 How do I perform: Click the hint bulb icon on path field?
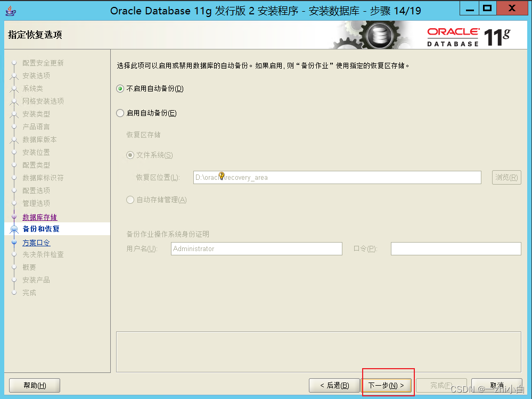222,176
